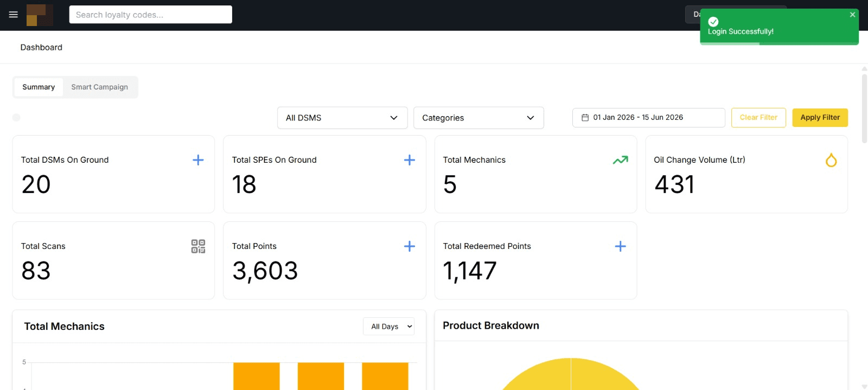Screen dimensions: 868x390
Task: Focus the Search loyalty codes field
Action: coord(151,15)
